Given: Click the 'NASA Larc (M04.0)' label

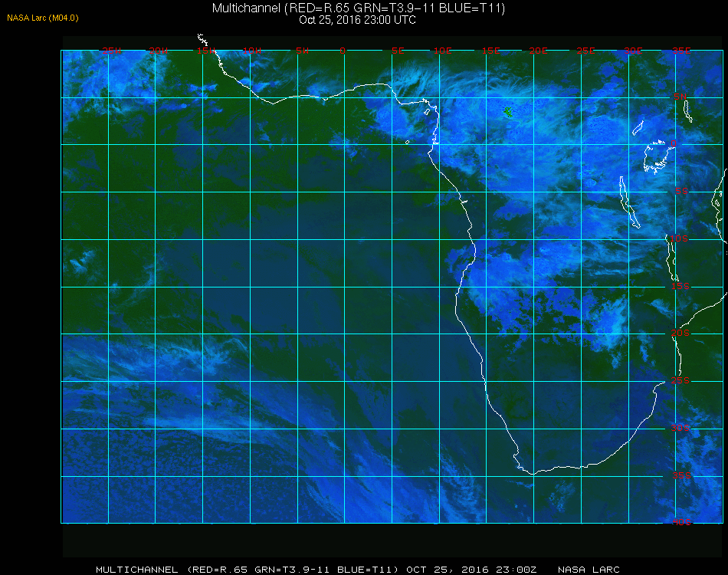Looking at the screenshot, I should click(x=43, y=18).
